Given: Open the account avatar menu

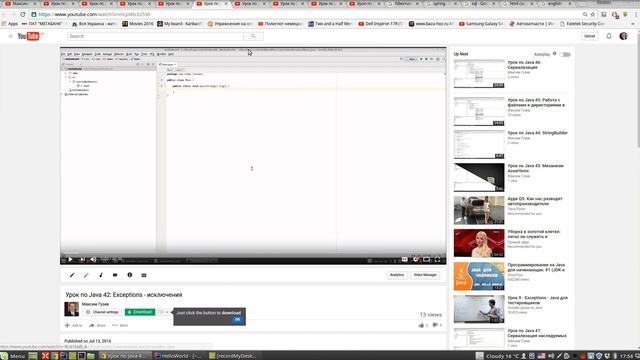Looking at the screenshot, I should click(623, 36).
